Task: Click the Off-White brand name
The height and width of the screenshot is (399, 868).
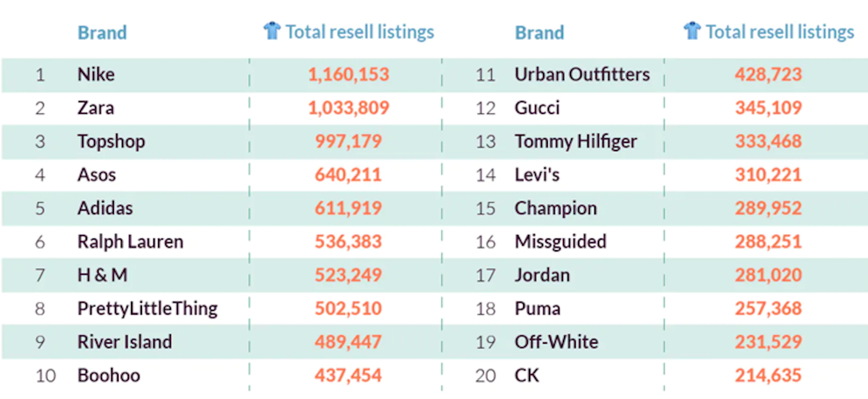Action: (556, 342)
